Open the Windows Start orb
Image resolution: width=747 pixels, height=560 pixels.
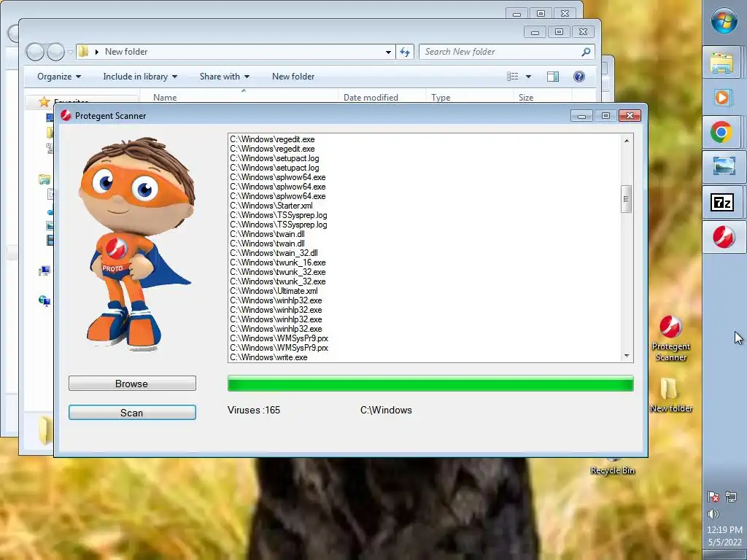[724, 20]
